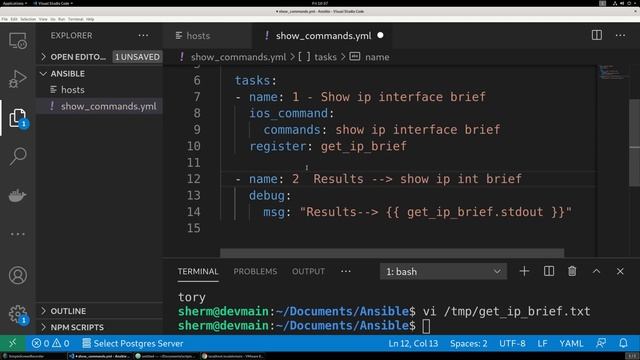
Task: Open the Remote Explorer view
Action: (x=18, y=41)
